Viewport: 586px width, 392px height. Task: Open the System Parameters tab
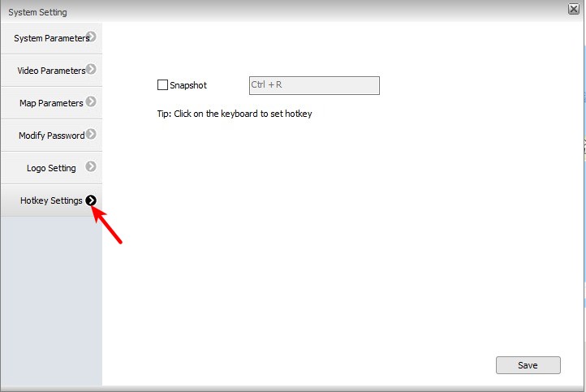click(49, 38)
